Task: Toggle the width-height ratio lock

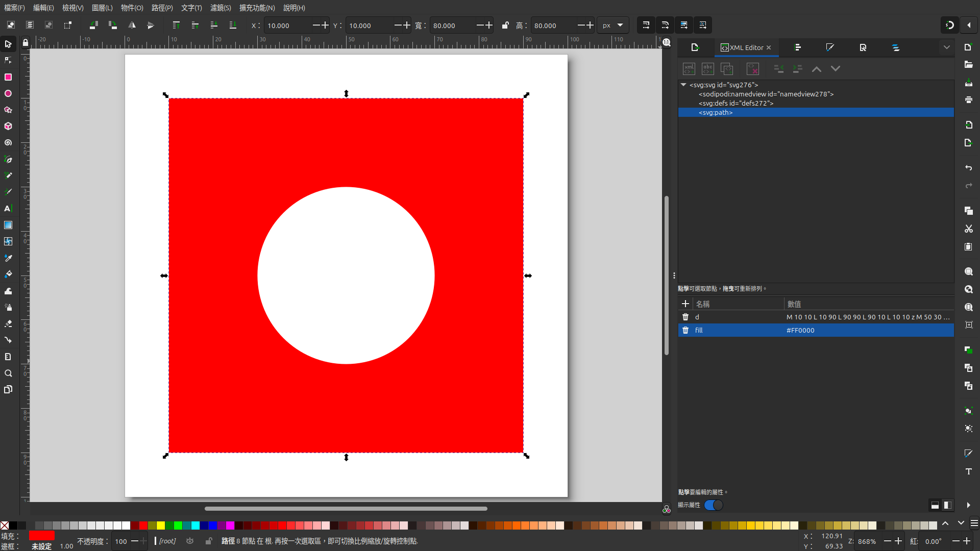Action: 505,26
